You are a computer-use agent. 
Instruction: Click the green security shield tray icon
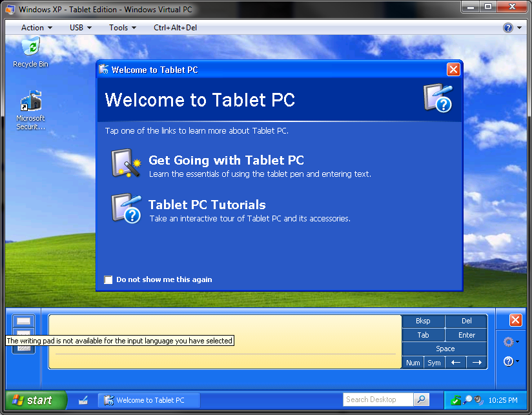(x=456, y=400)
